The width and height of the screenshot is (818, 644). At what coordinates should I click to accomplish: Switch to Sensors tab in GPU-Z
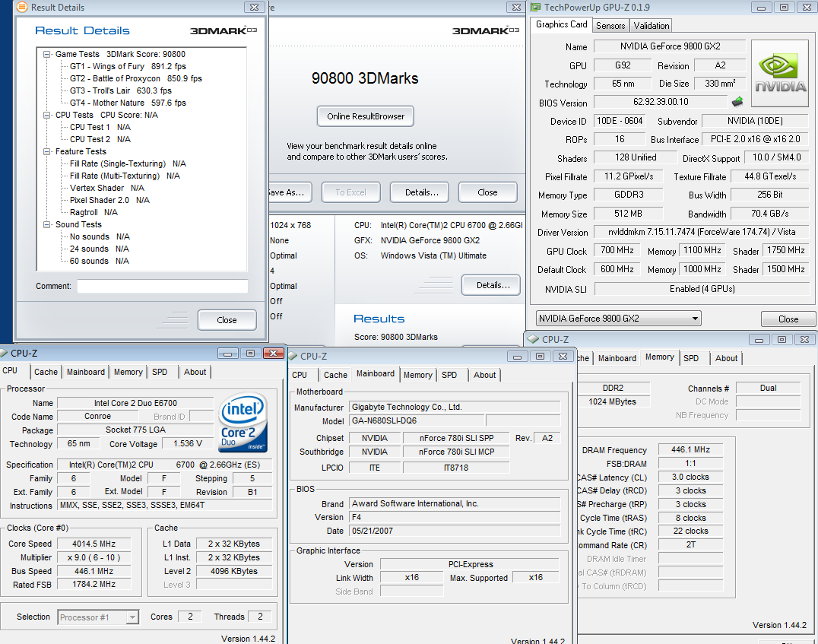pos(610,26)
